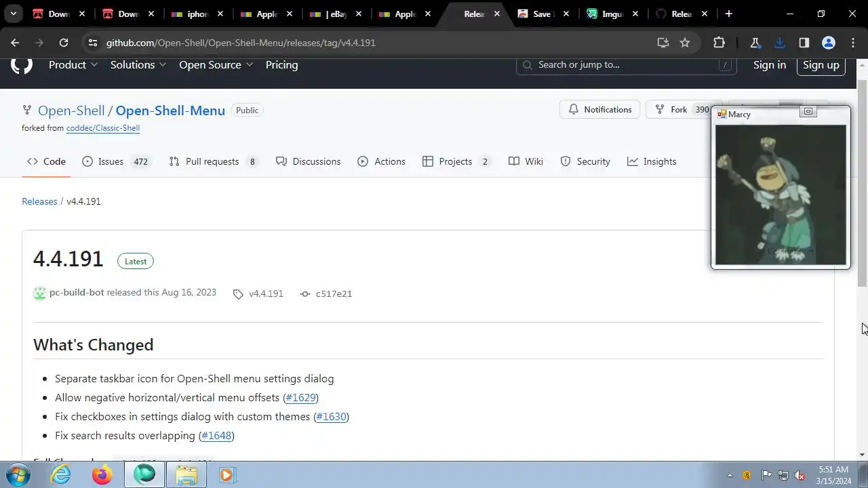Focus the Search or jump to field
Image resolution: width=868 pixels, height=488 pixels.
coord(626,65)
